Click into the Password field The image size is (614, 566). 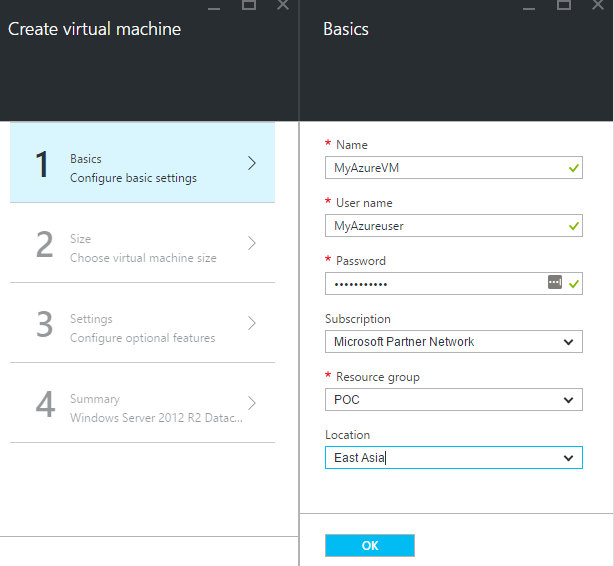435,284
